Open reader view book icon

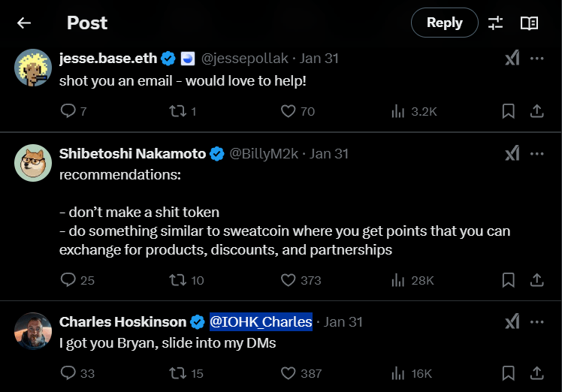529,23
